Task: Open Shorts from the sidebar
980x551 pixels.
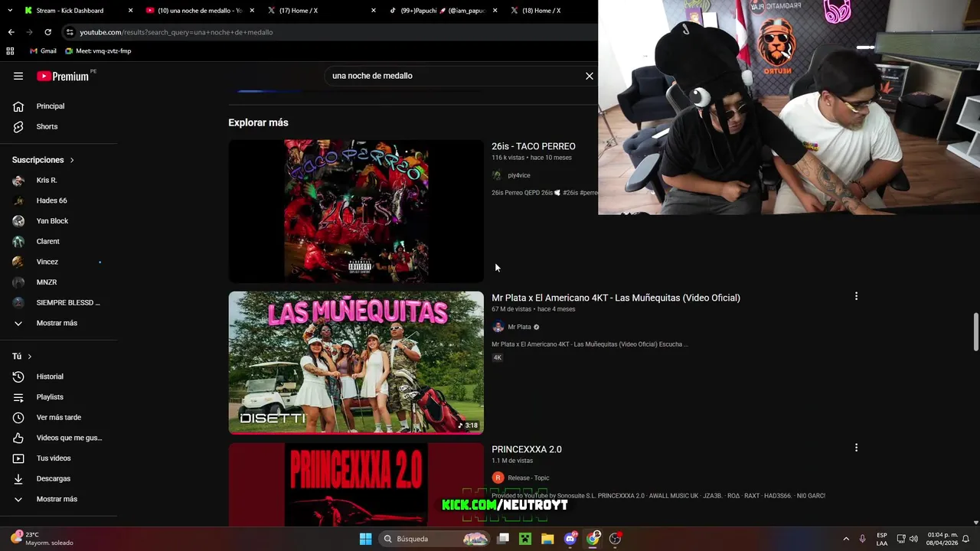Action: click(47, 126)
